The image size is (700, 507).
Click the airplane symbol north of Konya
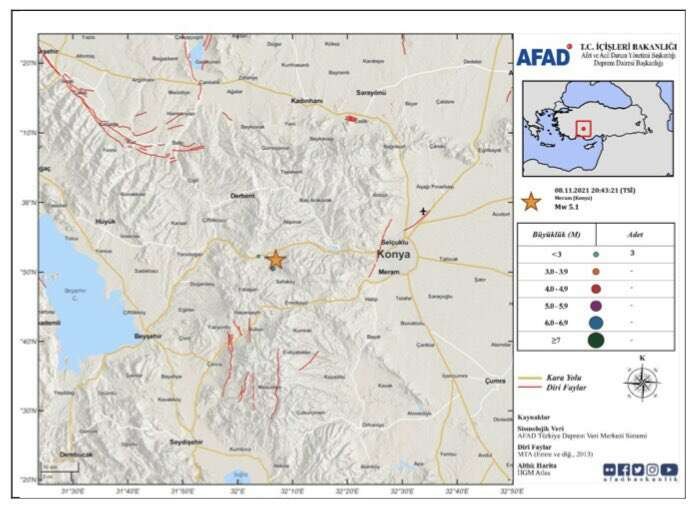423,211
